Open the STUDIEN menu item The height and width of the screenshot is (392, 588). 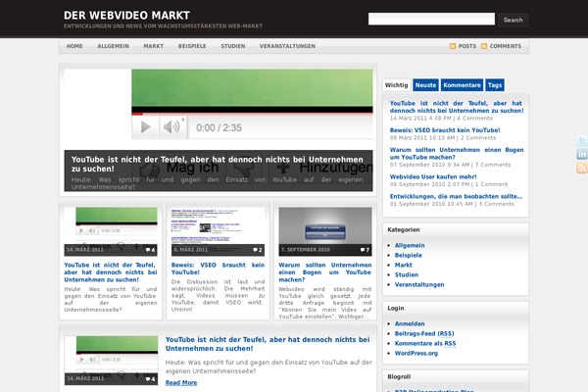[233, 46]
